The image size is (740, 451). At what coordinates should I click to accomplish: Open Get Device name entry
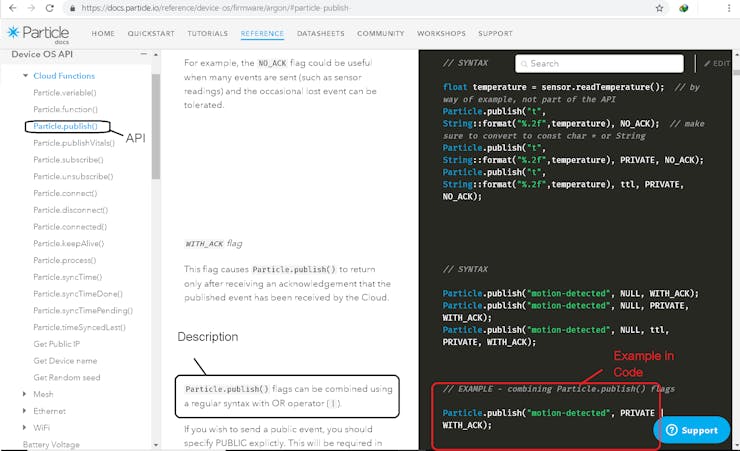[65, 361]
